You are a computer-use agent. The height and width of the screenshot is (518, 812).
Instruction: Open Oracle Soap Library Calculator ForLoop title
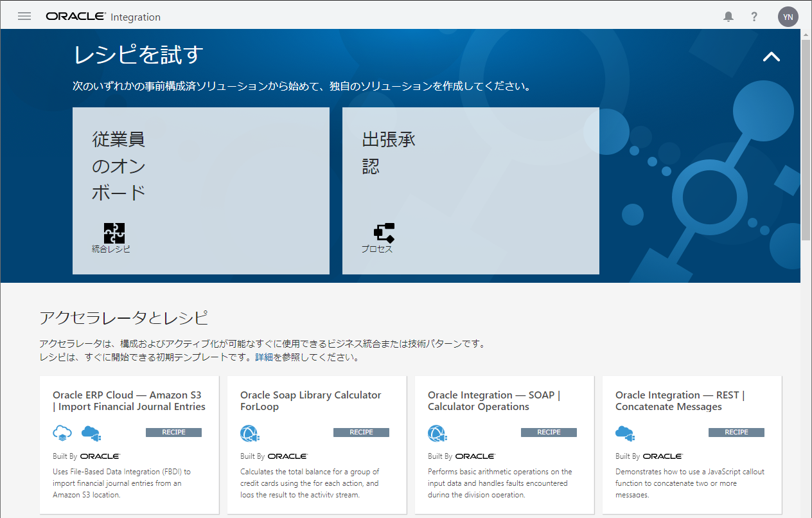pos(310,400)
